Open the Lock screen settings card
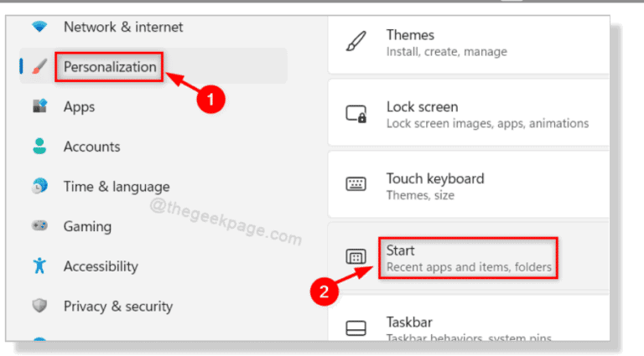 click(x=469, y=112)
